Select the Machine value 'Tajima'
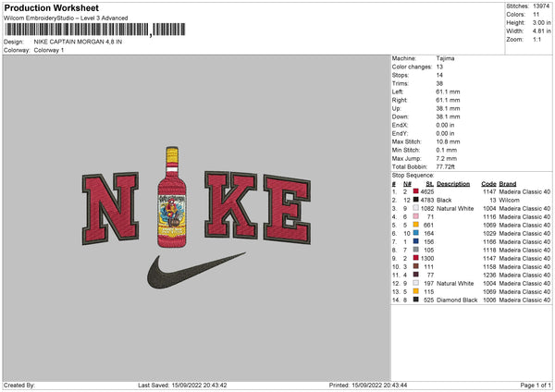Viewport: 555px width, 392px height. 445,58
